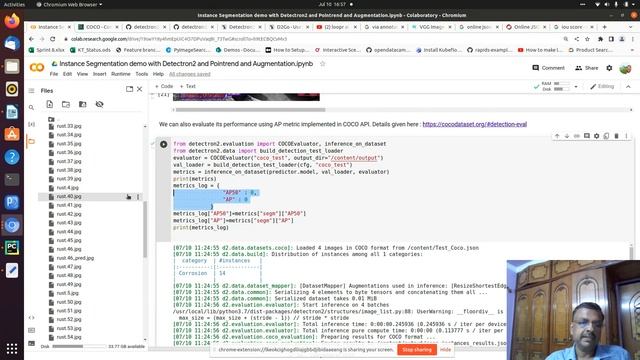Open more cell actions menu
Screen dimensions: 640x360
626,136
